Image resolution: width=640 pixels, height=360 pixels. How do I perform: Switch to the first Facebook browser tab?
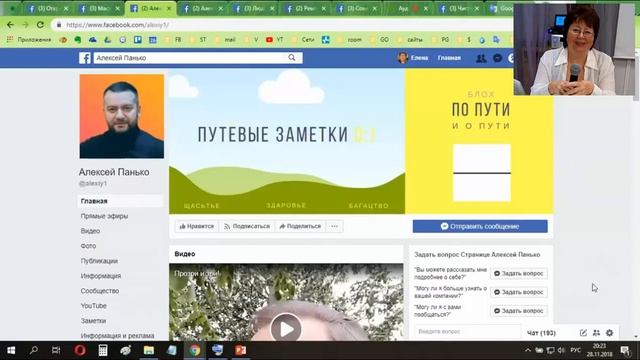point(47,9)
